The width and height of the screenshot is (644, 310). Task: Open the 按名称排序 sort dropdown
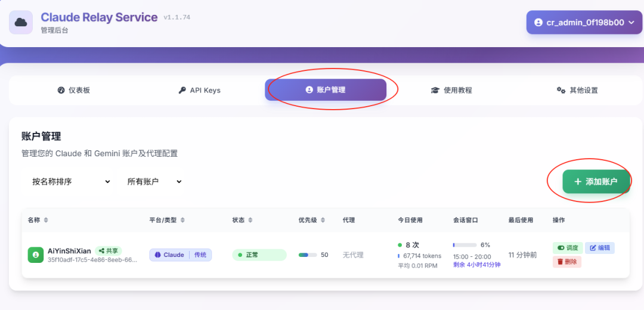(x=68, y=181)
